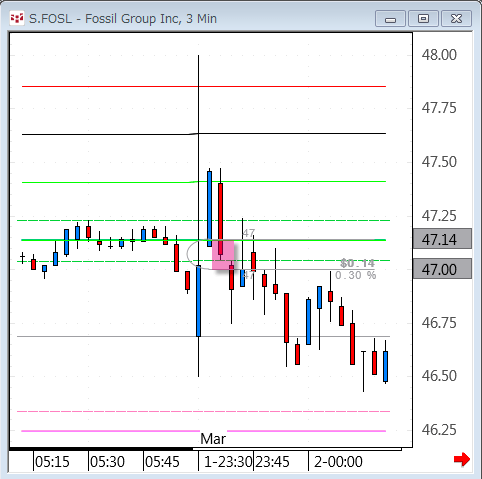Viewport: 482px width, 479px height.
Task: Click the 47.25 price axis label
Action: click(439, 216)
